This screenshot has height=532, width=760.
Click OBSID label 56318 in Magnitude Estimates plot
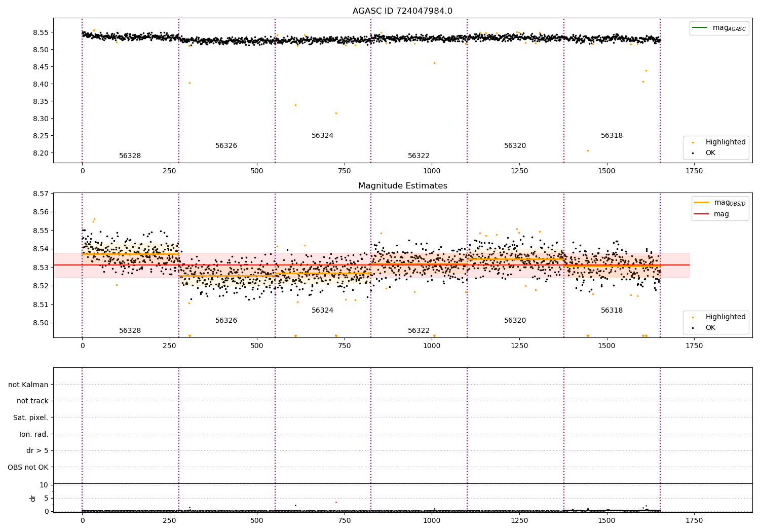[612, 311]
